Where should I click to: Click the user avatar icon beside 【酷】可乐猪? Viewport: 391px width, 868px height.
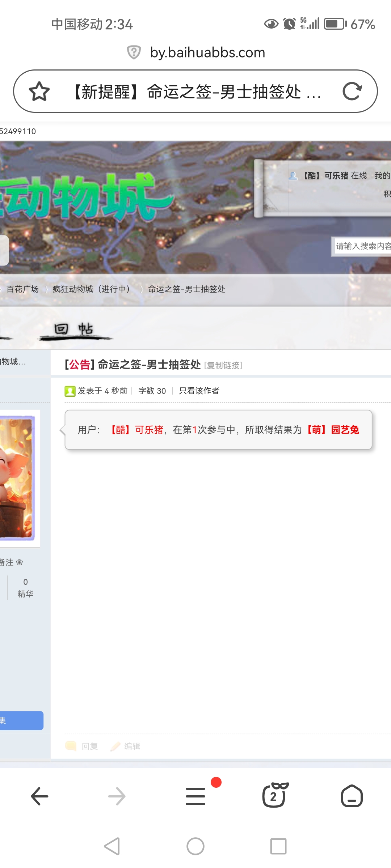tap(293, 176)
